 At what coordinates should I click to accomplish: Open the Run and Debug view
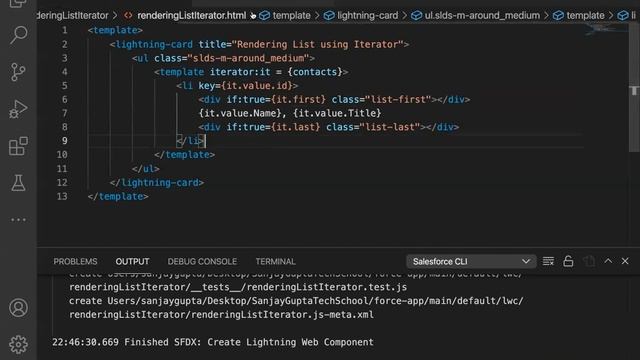[18, 109]
